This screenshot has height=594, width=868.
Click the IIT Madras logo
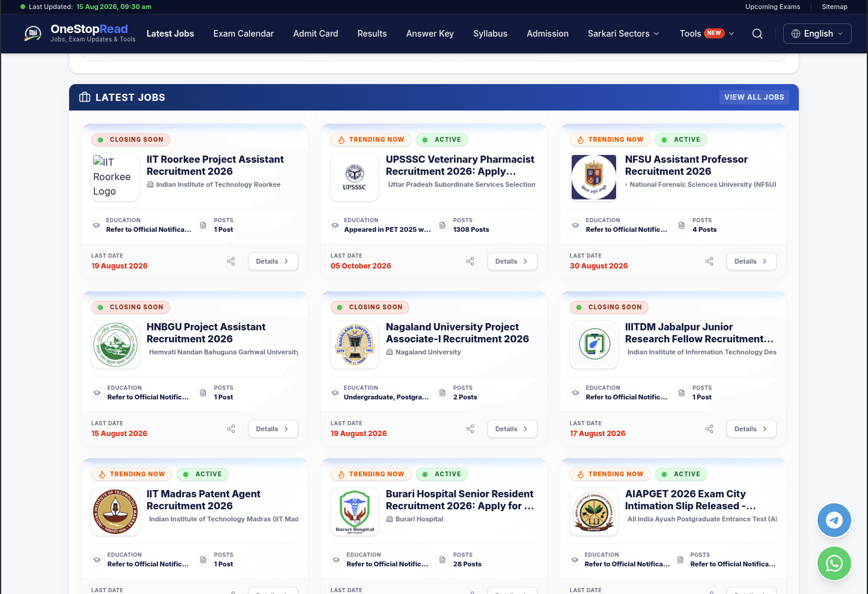click(115, 512)
